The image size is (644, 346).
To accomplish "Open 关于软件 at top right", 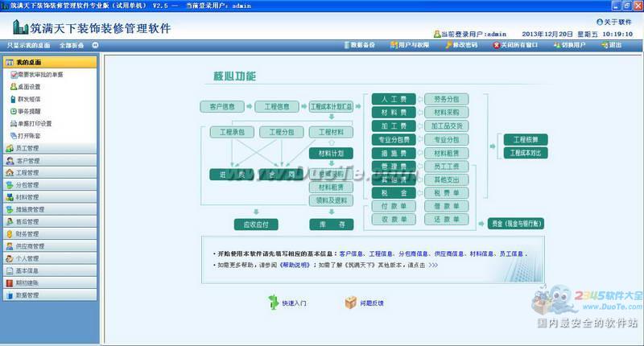I will 613,22.
